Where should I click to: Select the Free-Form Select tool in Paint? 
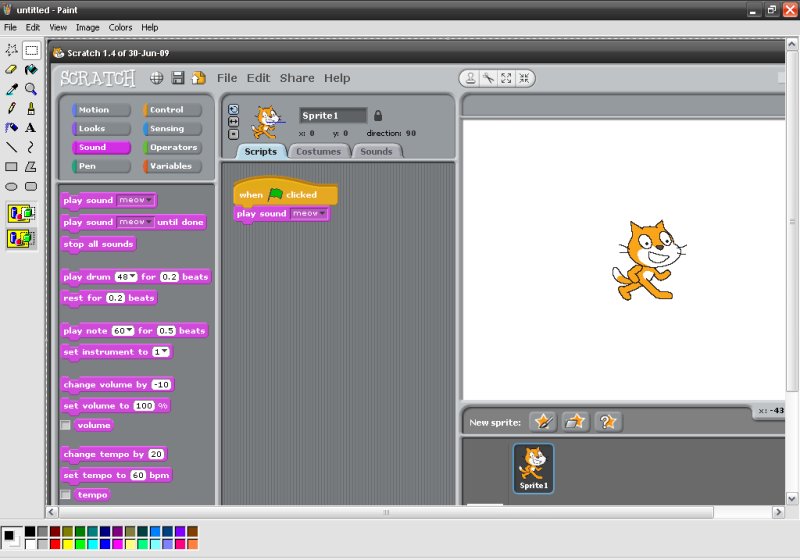coord(11,50)
